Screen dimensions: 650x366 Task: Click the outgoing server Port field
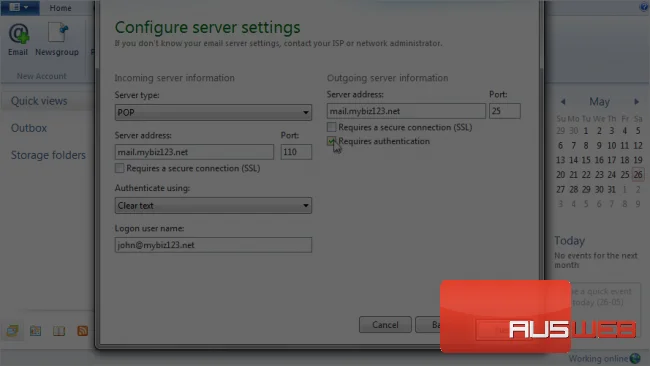tap(504, 111)
